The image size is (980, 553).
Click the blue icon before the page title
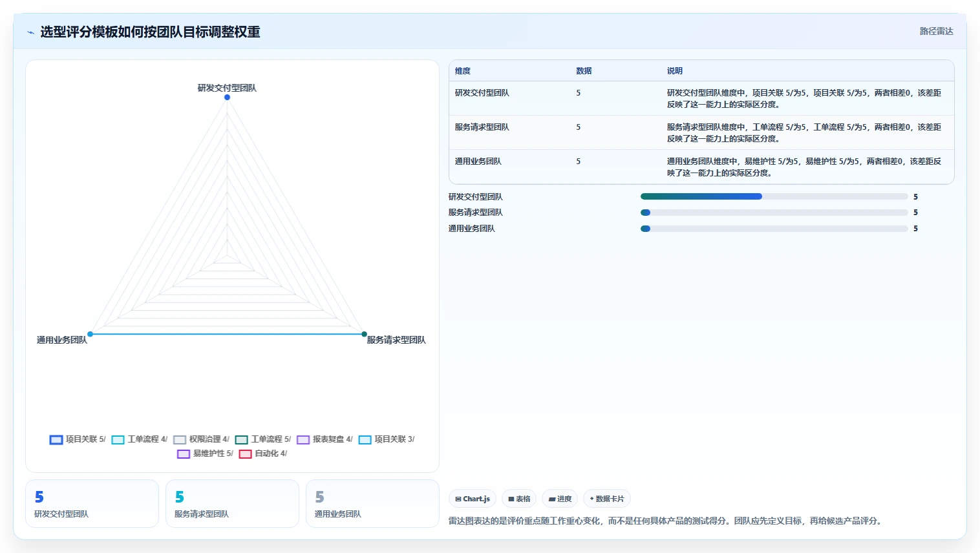point(30,32)
